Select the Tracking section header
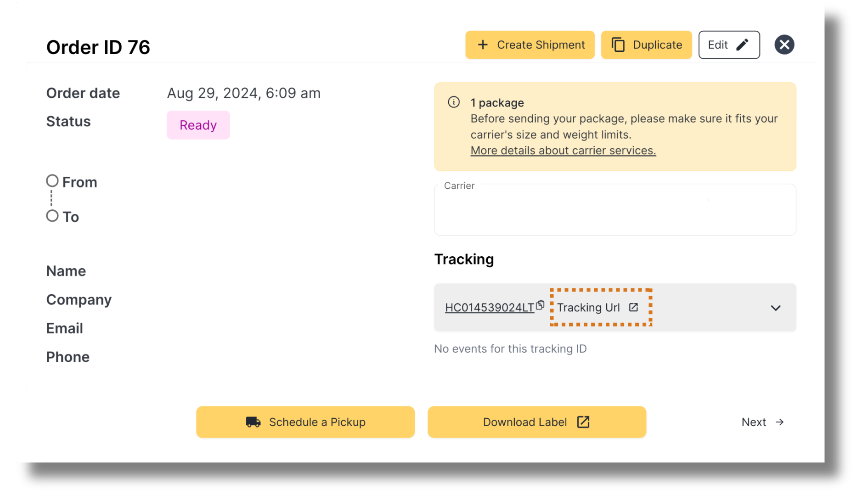The height and width of the screenshot is (495, 868). [464, 259]
